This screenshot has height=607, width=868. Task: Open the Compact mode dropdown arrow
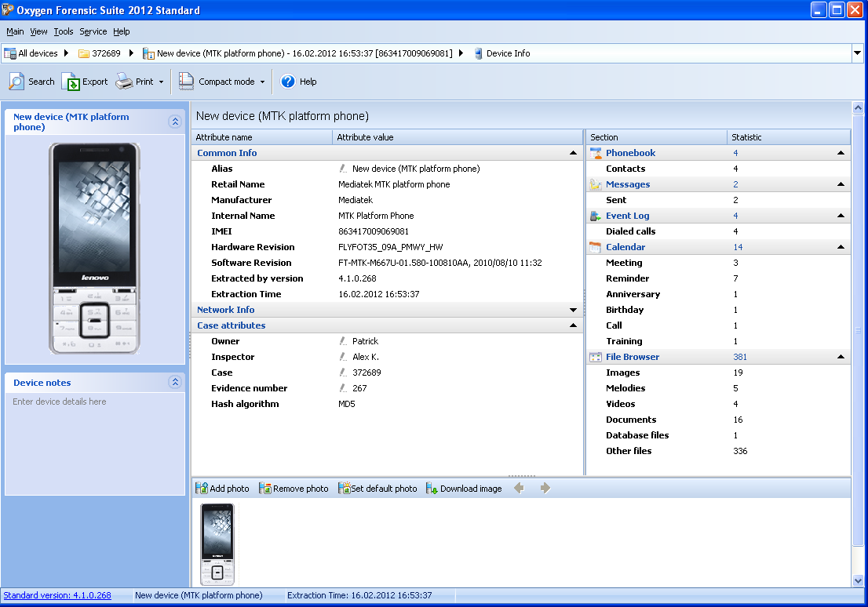(262, 82)
